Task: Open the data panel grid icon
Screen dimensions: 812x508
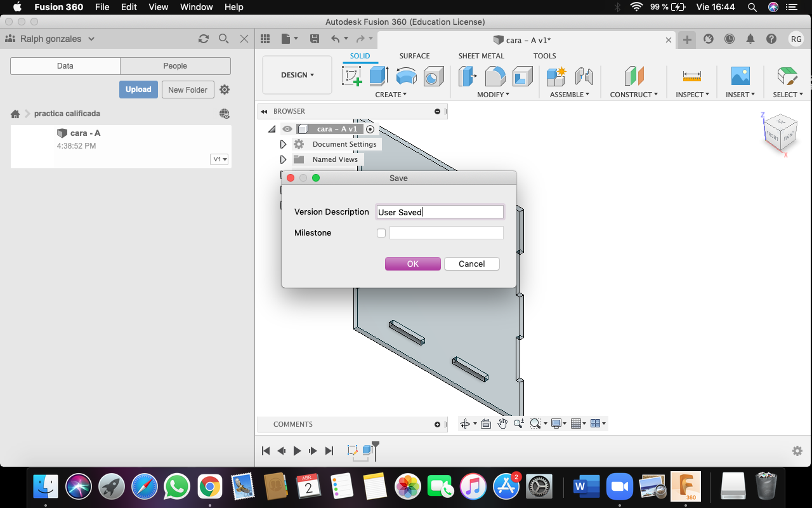Action: pyautogui.click(x=265, y=39)
